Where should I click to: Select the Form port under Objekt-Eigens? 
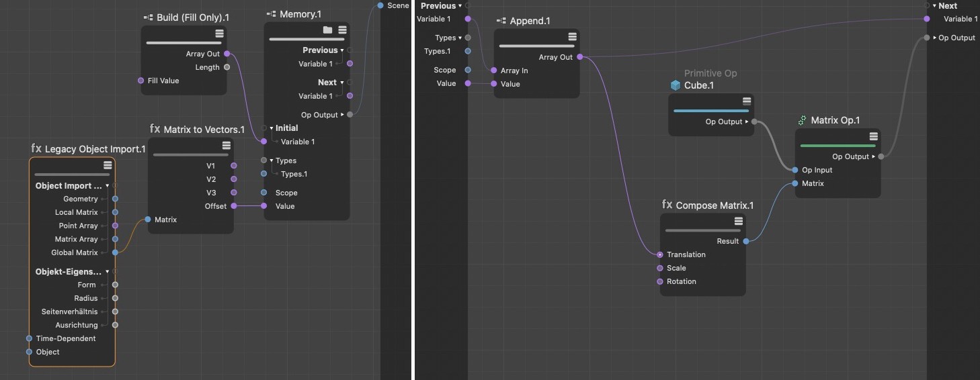coord(115,285)
